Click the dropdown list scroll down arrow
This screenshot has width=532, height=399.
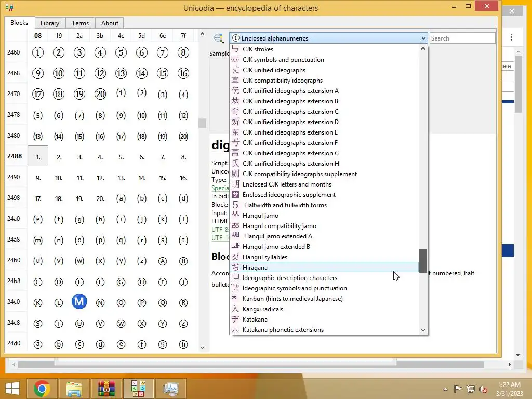click(x=423, y=330)
